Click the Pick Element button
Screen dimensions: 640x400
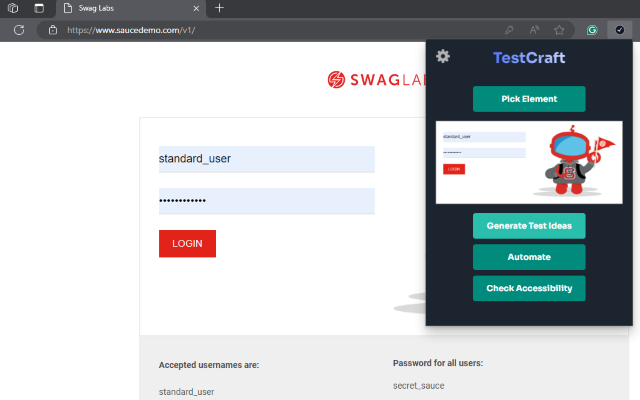529,99
